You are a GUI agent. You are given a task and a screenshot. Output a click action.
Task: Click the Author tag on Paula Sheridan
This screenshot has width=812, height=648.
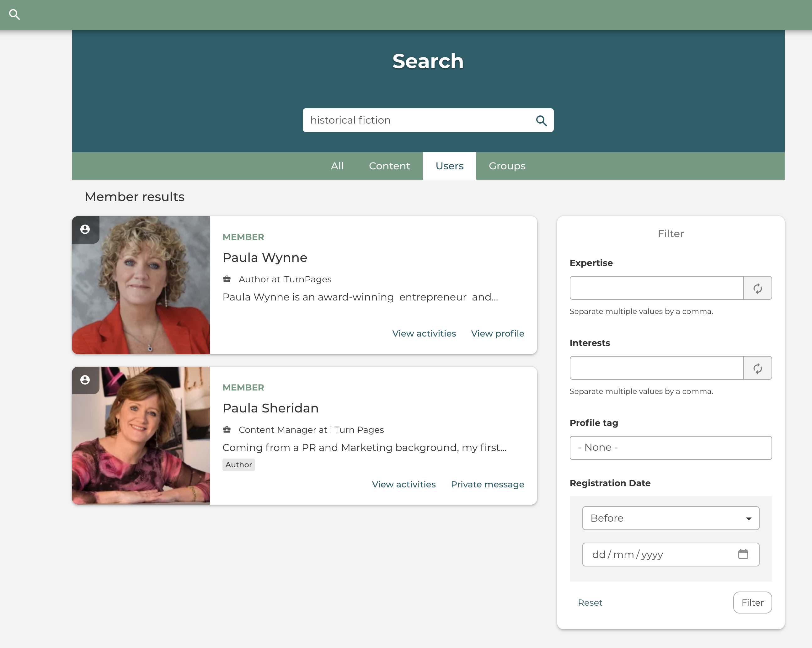pos(238,465)
